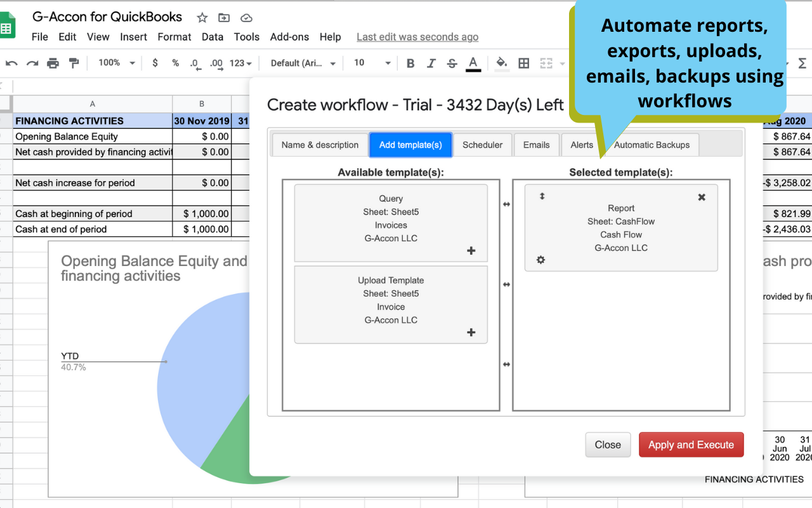Viewport: 812px width, 508px height.
Task: Select the paint format tool
Action: (x=74, y=63)
